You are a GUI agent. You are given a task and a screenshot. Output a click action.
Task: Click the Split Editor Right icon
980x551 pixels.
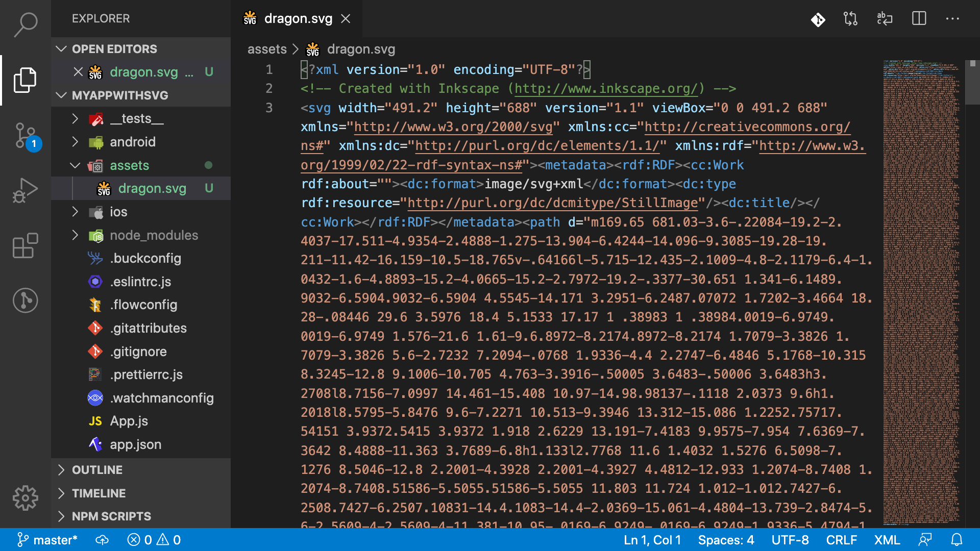919,19
